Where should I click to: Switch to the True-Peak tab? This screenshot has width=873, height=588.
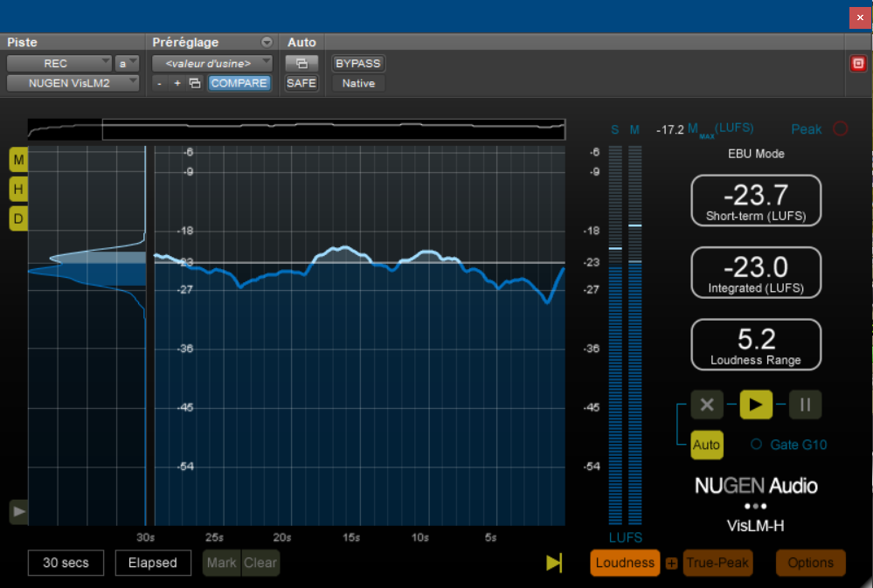click(x=717, y=563)
